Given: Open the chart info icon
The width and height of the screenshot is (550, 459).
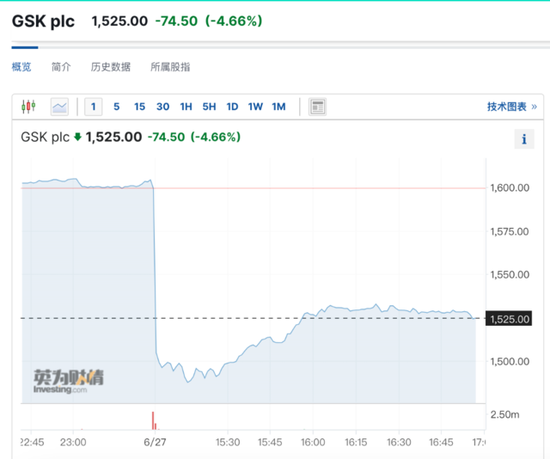Looking at the screenshot, I should coord(524,139).
